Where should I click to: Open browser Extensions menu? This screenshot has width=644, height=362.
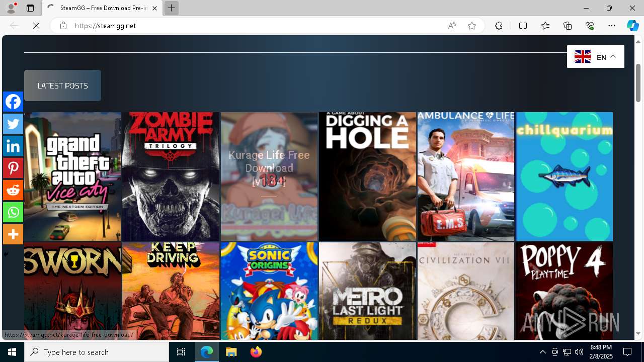[x=499, y=26]
